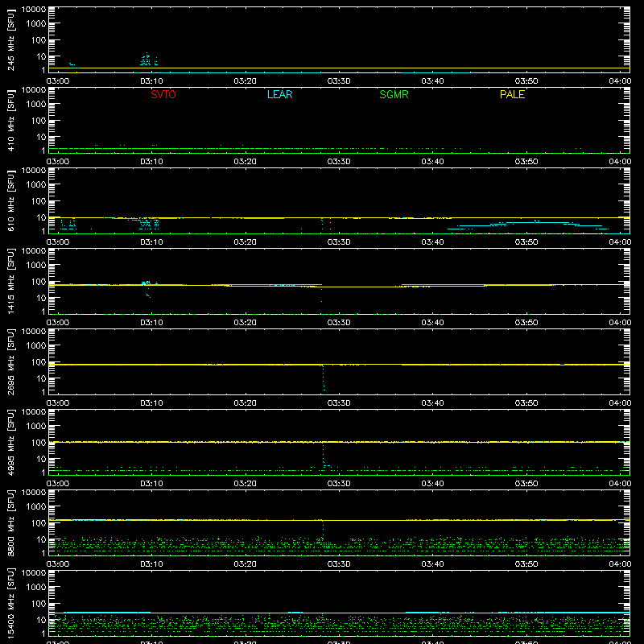Click the 03:00 time label below the 4995 MHz plot

tap(58, 484)
